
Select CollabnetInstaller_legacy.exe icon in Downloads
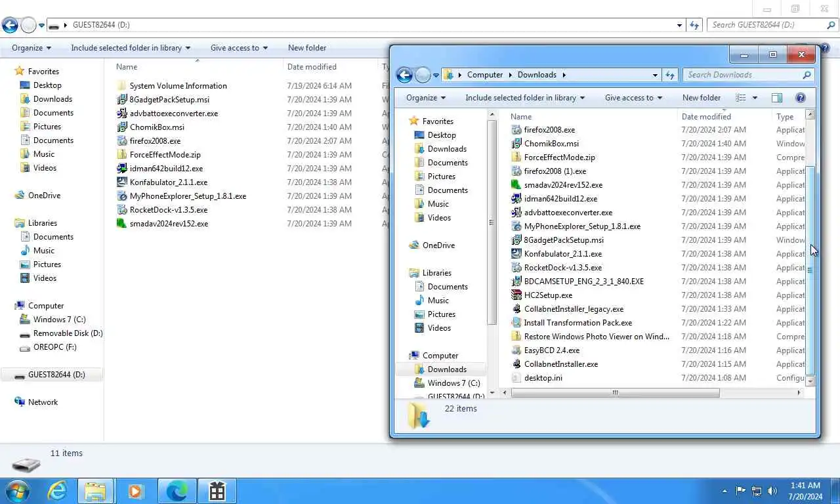click(x=516, y=309)
